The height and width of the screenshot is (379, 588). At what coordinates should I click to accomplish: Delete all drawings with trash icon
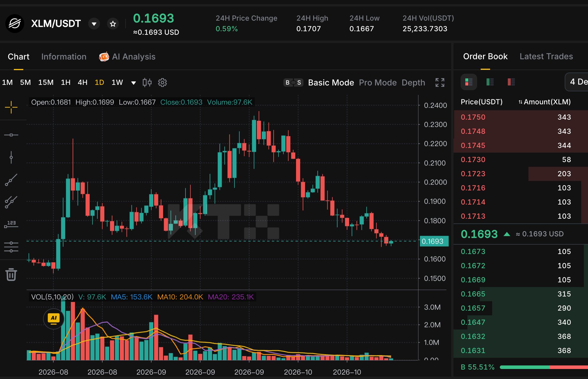pyautogui.click(x=11, y=274)
